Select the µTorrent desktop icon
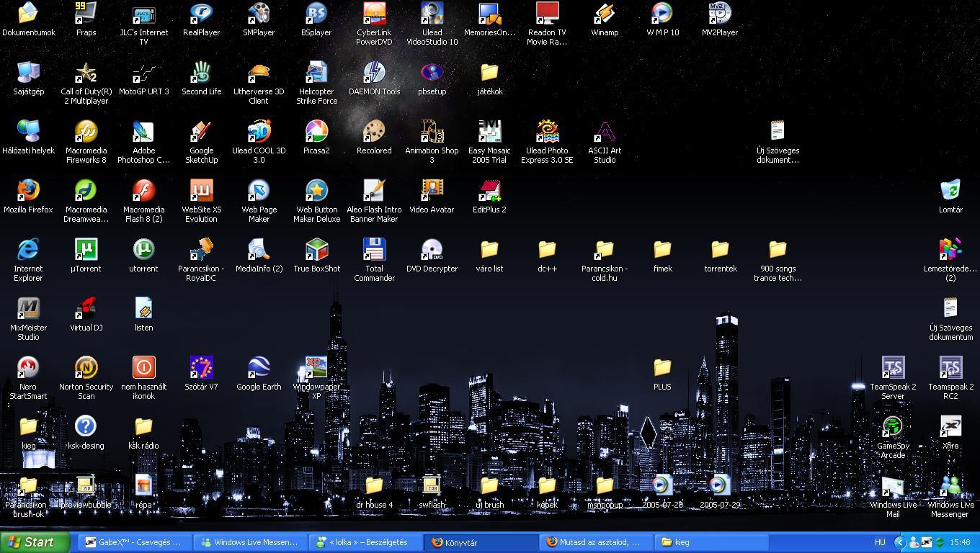This screenshot has height=553, width=980. pos(86,256)
